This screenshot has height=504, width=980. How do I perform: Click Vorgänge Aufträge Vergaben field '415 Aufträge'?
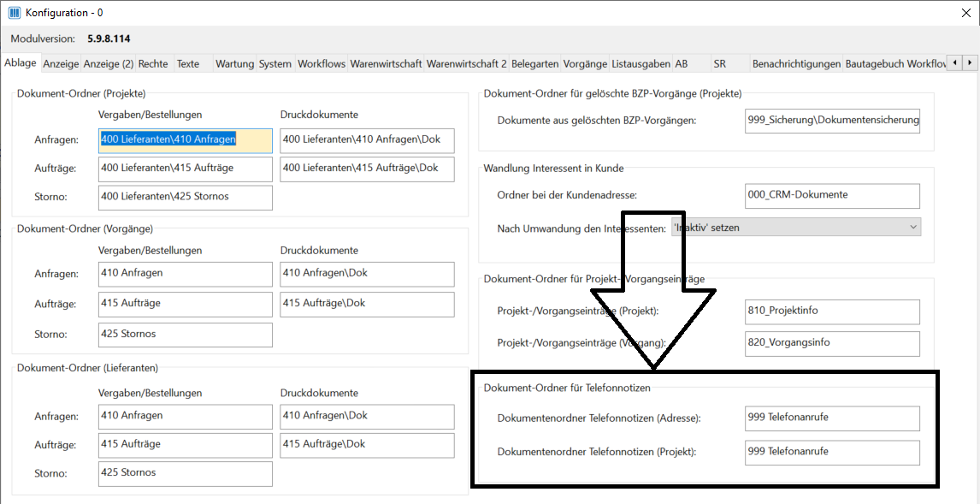pos(186,305)
